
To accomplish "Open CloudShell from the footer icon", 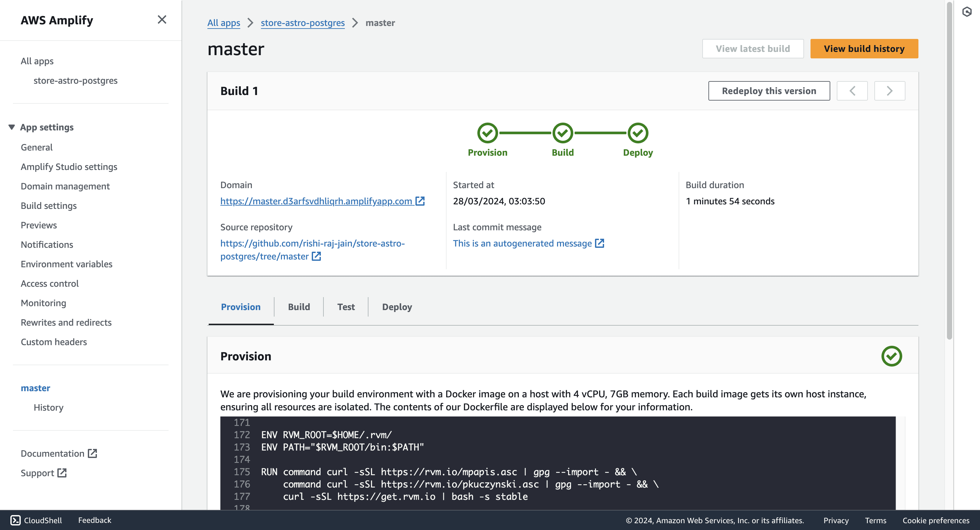I will point(15,520).
